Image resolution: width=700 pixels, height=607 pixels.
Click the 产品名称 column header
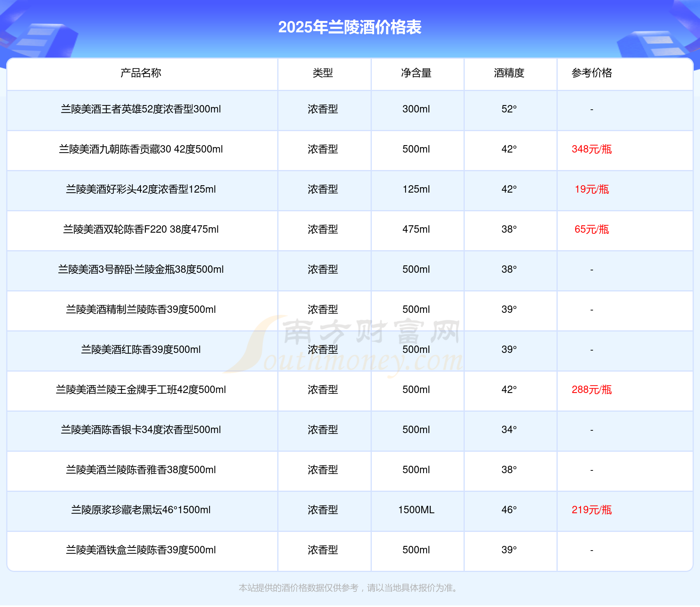tap(141, 73)
